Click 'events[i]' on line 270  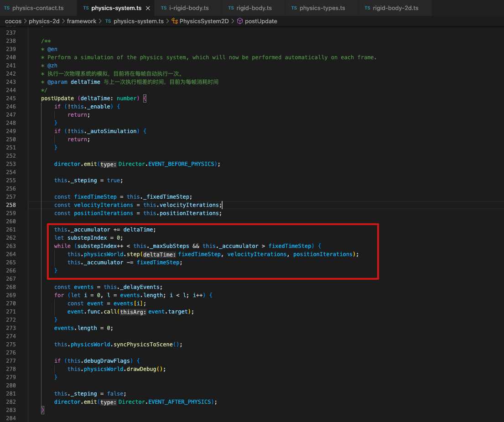[x=129, y=304]
